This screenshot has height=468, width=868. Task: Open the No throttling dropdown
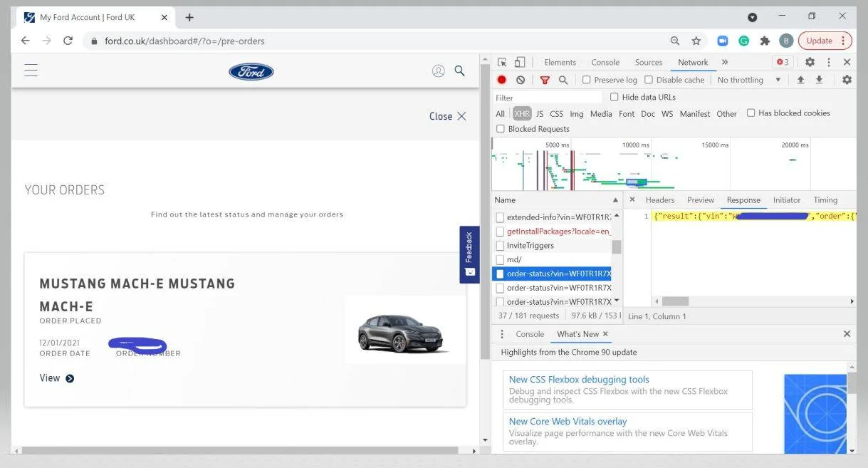tap(749, 80)
